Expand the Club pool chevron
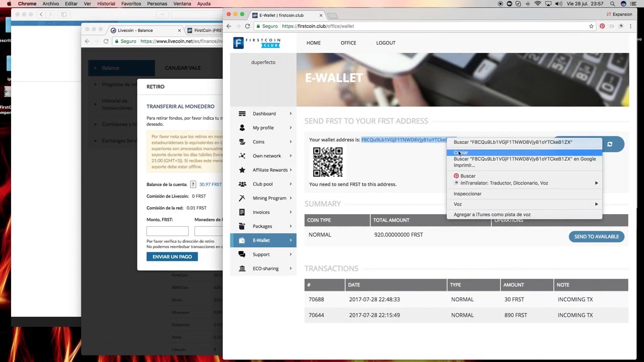 (x=290, y=184)
